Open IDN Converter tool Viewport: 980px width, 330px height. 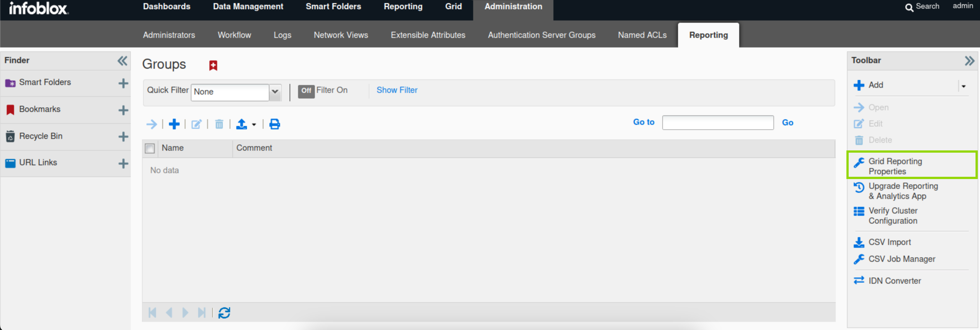pyautogui.click(x=894, y=281)
